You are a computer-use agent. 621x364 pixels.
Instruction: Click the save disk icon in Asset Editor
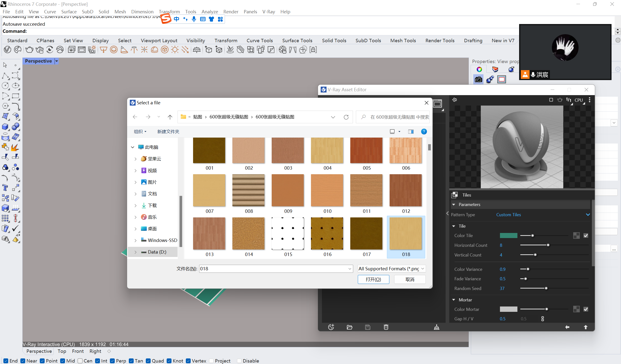tap(368, 327)
